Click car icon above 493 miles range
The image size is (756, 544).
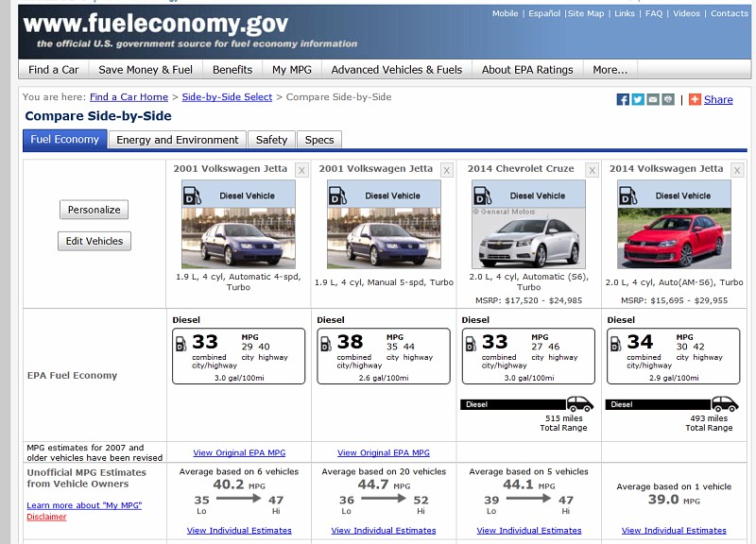click(725, 403)
